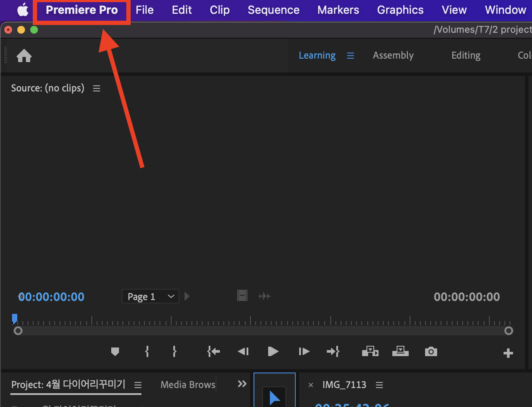Open the Window menu
Viewport: 532px width, 407px height.
pos(505,10)
